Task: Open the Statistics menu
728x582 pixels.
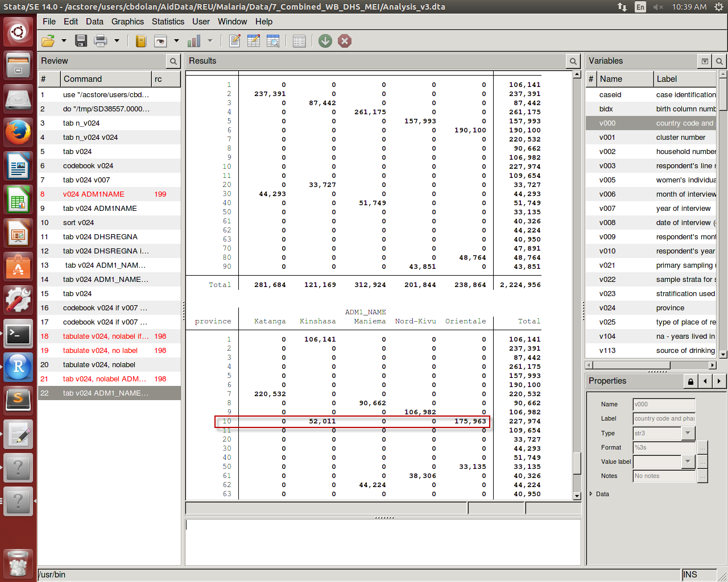Action: tap(168, 22)
